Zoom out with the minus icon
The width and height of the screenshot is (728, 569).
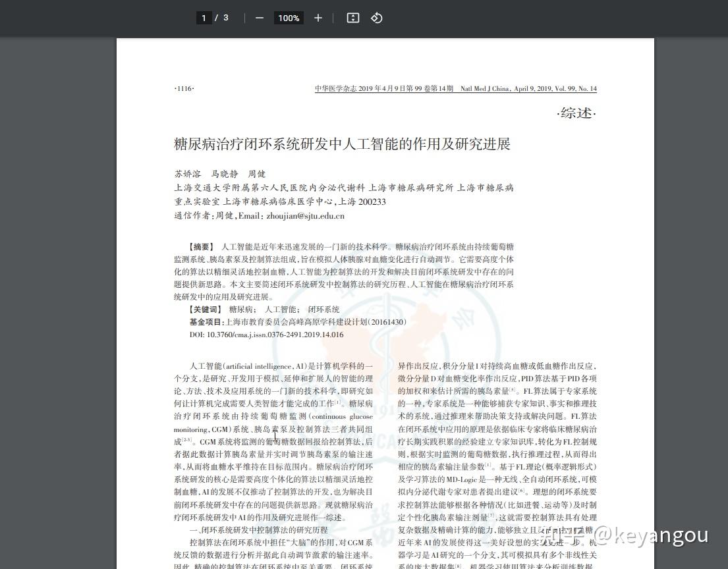(x=259, y=18)
